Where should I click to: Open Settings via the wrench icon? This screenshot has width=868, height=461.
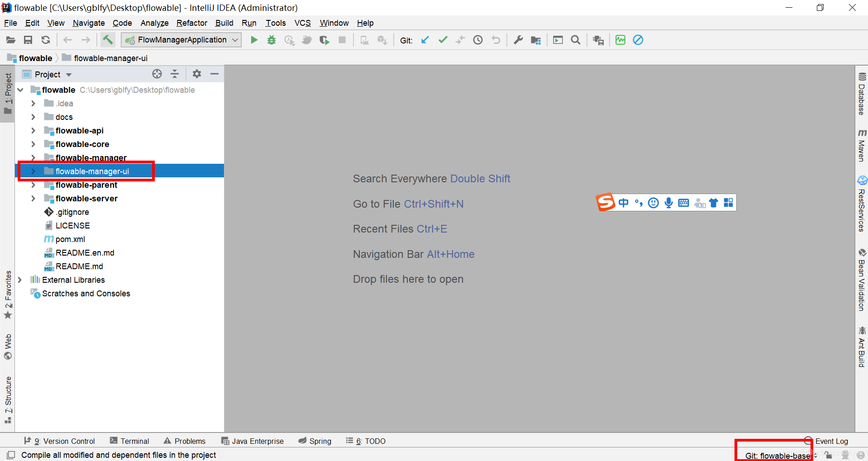(x=518, y=40)
